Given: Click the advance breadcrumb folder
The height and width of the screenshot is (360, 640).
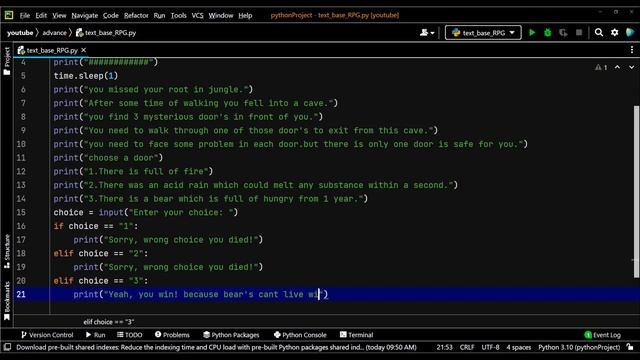Looking at the screenshot, I should pos(54,33).
